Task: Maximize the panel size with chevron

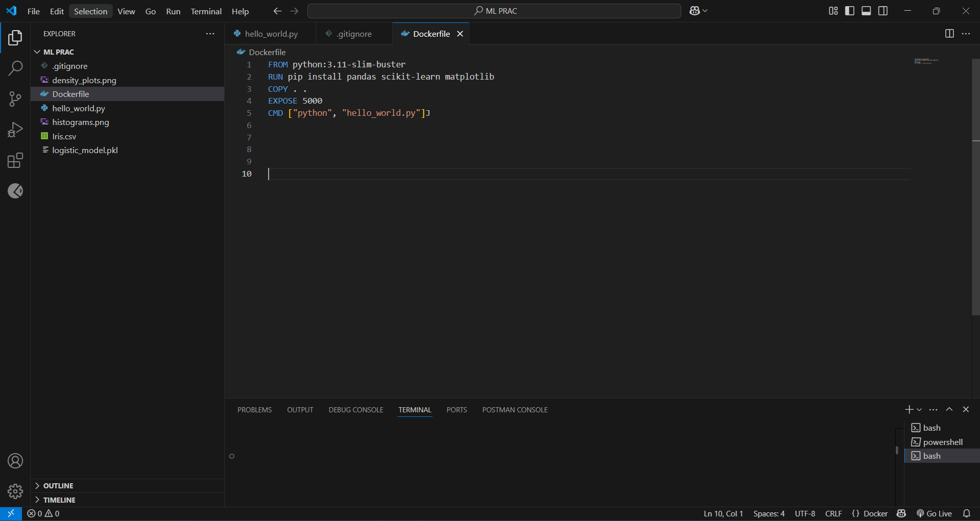Action: tap(949, 409)
